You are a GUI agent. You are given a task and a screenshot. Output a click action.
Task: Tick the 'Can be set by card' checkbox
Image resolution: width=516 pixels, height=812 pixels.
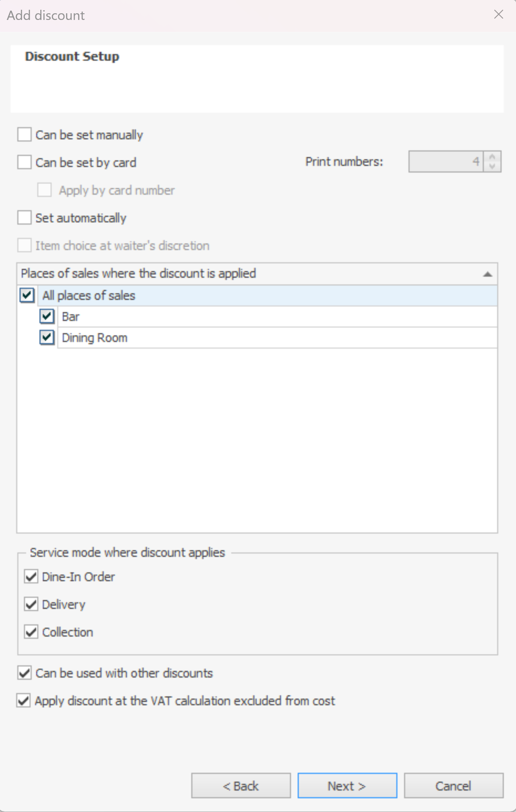click(24, 162)
